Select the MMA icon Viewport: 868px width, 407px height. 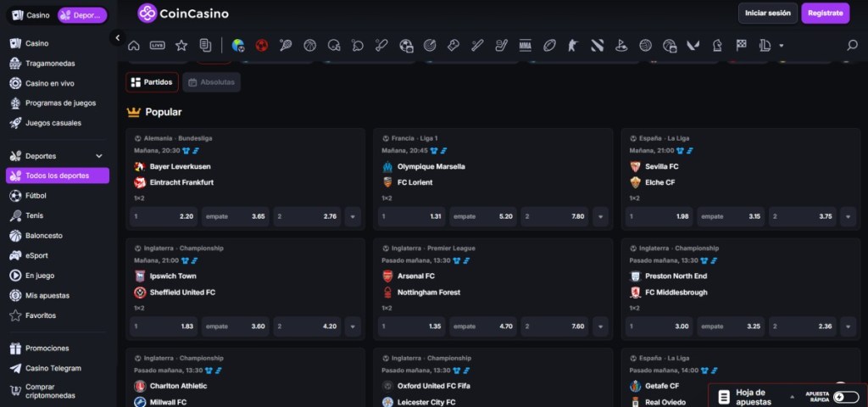click(526, 46)
